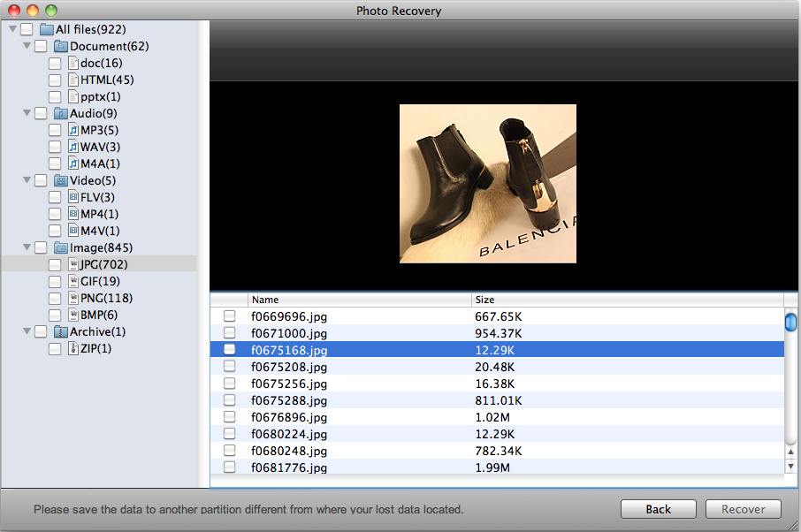Select the f0680248.jpg file name
Viewport: 801px width, 532px height.
click(289, 451)
